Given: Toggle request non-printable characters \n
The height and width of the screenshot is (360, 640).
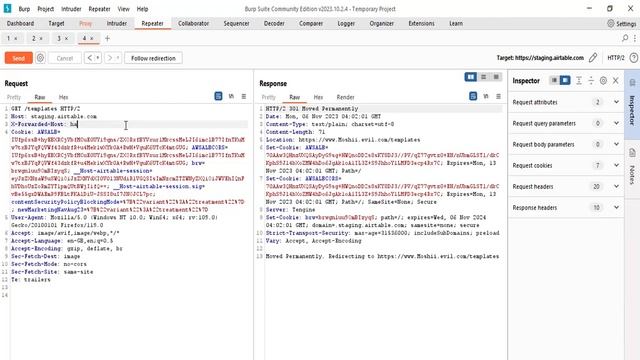Looking at the screenshot, I should (231, 96).
